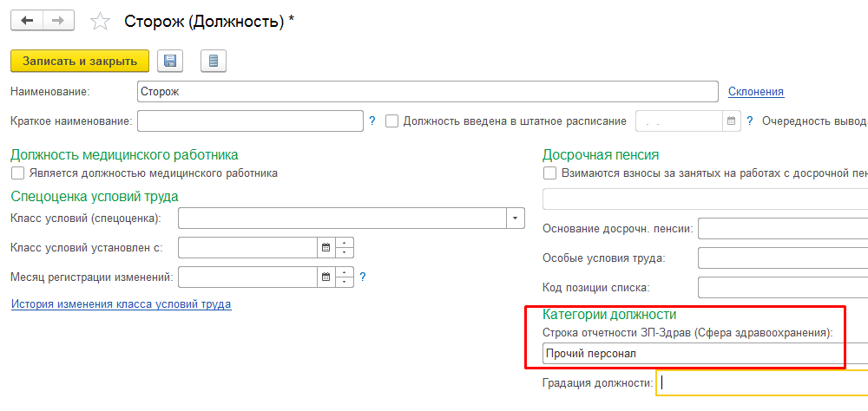Screen dimensions: 868x411
Task: Open calendar for staffing schedule date
Action: 731,121
